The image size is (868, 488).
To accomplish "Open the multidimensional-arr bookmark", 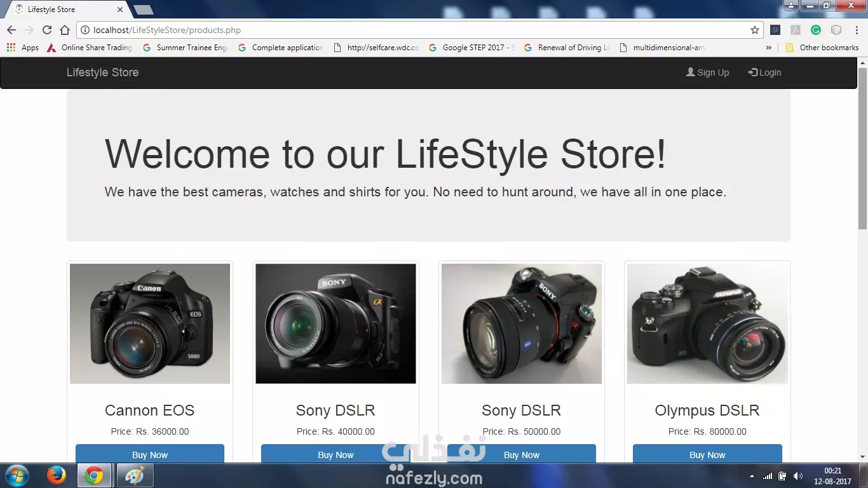I will pos(662,48).
